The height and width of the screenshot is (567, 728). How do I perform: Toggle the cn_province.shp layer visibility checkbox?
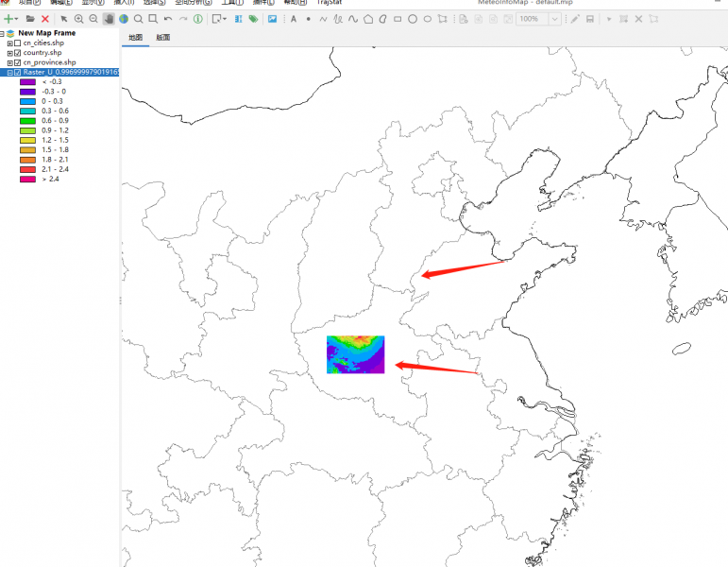(18, 62)
